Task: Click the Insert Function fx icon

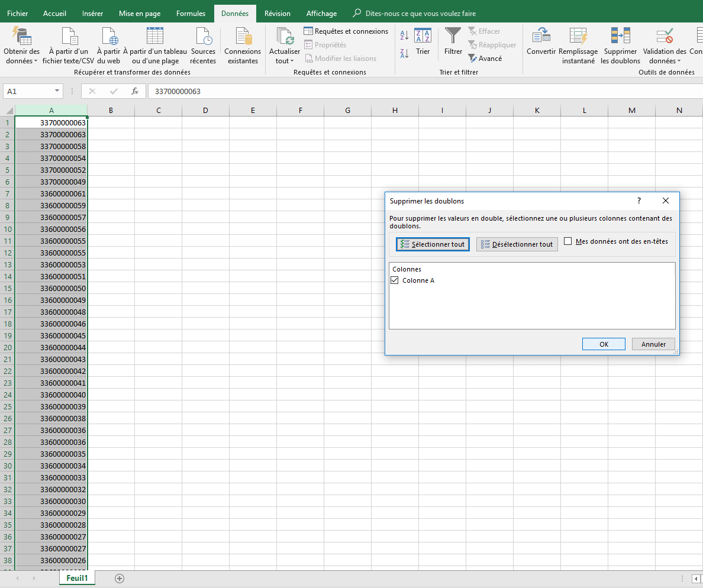Action: 134,91
